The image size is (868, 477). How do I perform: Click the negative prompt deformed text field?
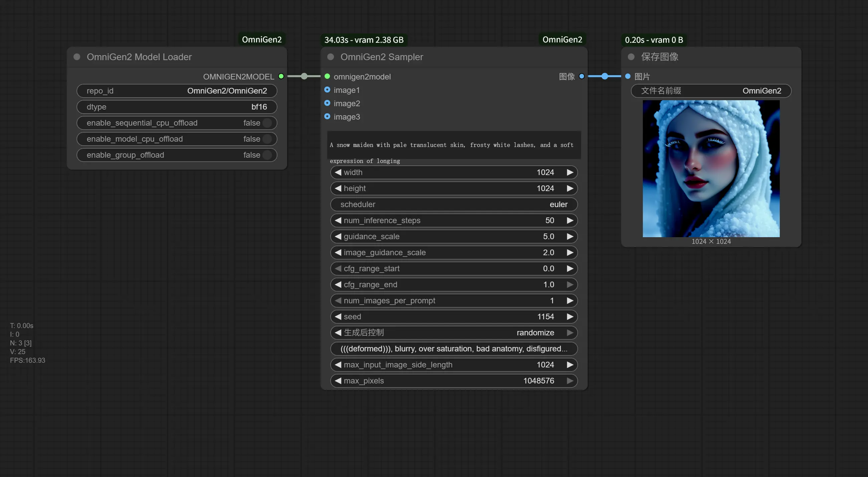(454, 348)
